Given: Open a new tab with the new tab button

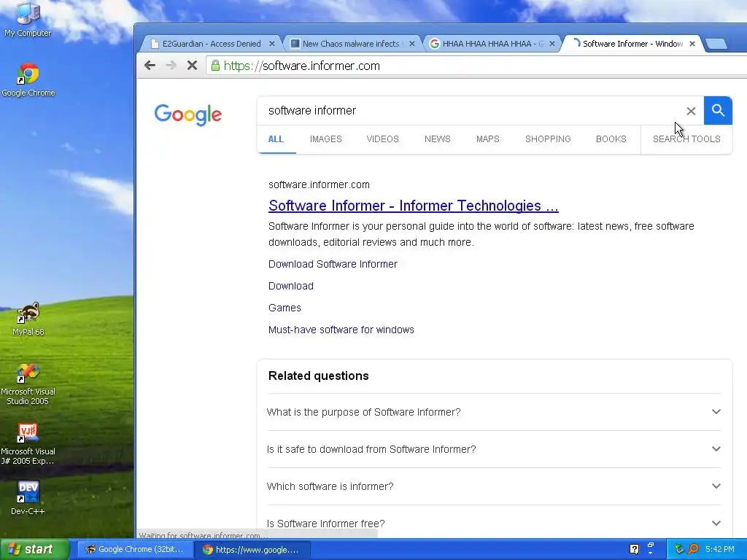Looking at the screenshot, I should pyautogui.click(x=716, y=44).
